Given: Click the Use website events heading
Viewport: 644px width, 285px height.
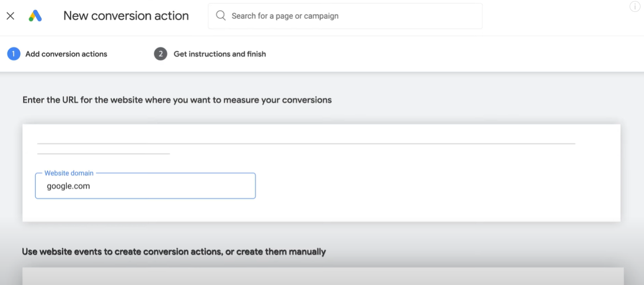Looking at the screenshot, I should point(174,252).
